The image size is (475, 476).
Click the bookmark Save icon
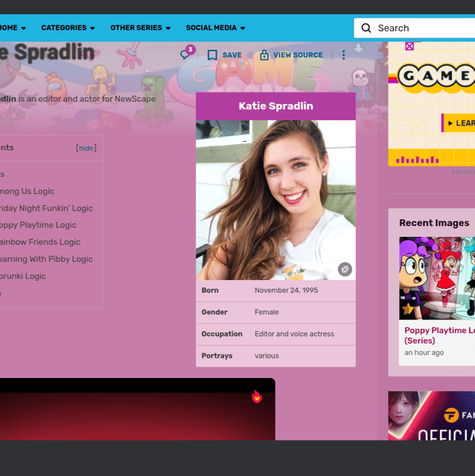(x=212, y=55)
